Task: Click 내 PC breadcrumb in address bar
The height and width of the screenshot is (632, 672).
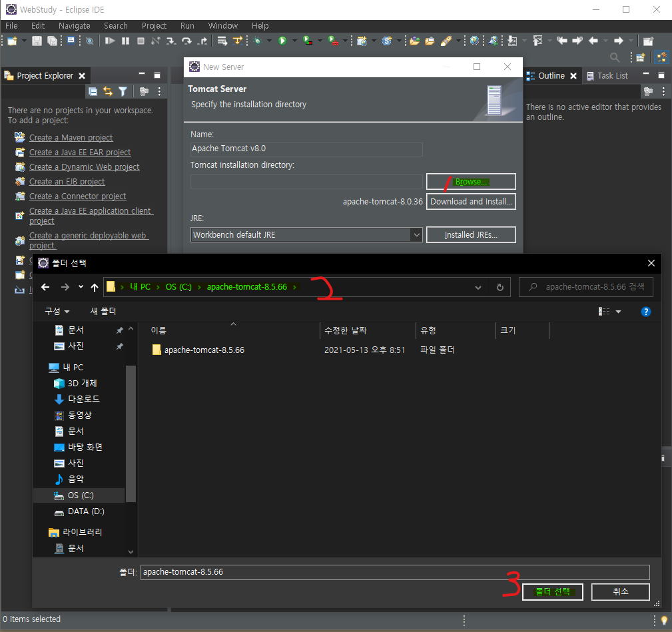Action: pyautogui.click(x=140, y=287)
